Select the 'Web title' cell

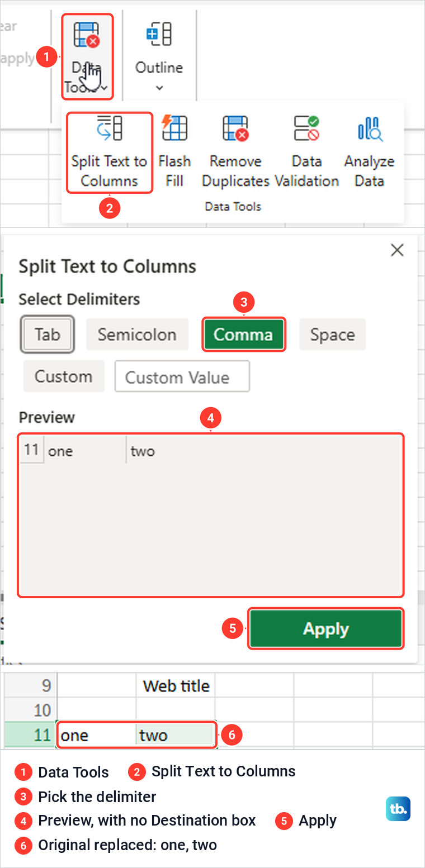click(x=176, y=685)
